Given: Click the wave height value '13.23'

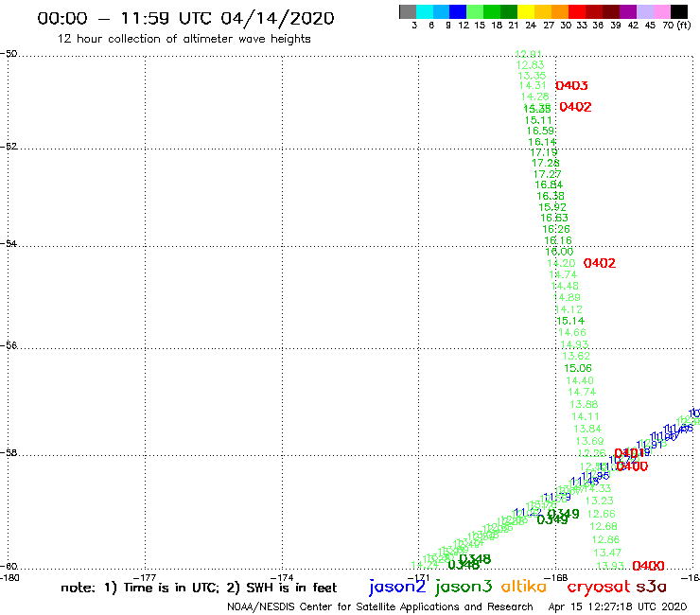Looking at the screenshot, I should (600, 501).
